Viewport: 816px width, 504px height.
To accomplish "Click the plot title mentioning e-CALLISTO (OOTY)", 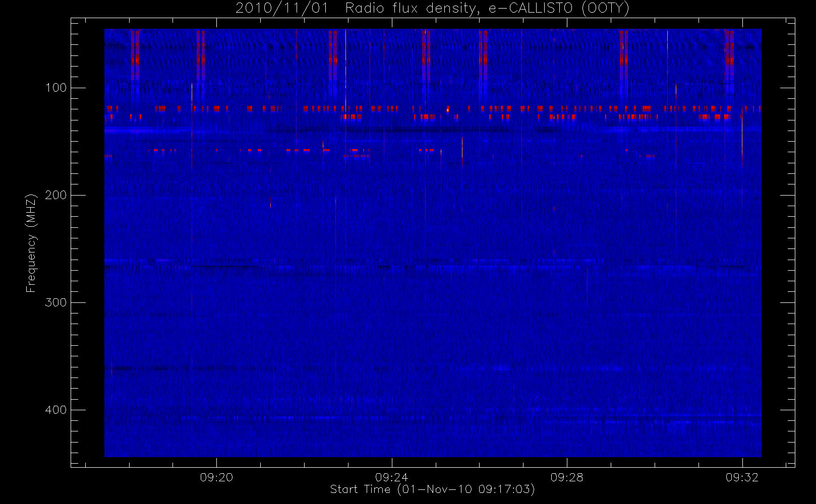I will tap(433, 9).
